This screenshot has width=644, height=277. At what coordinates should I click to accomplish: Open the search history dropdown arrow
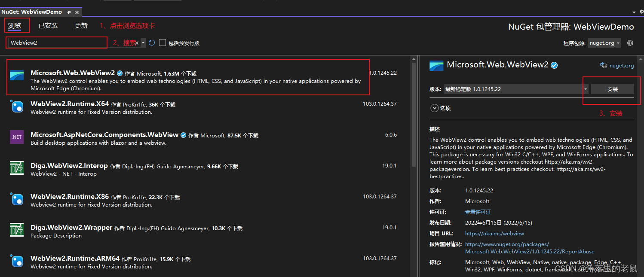click(143, 43)
